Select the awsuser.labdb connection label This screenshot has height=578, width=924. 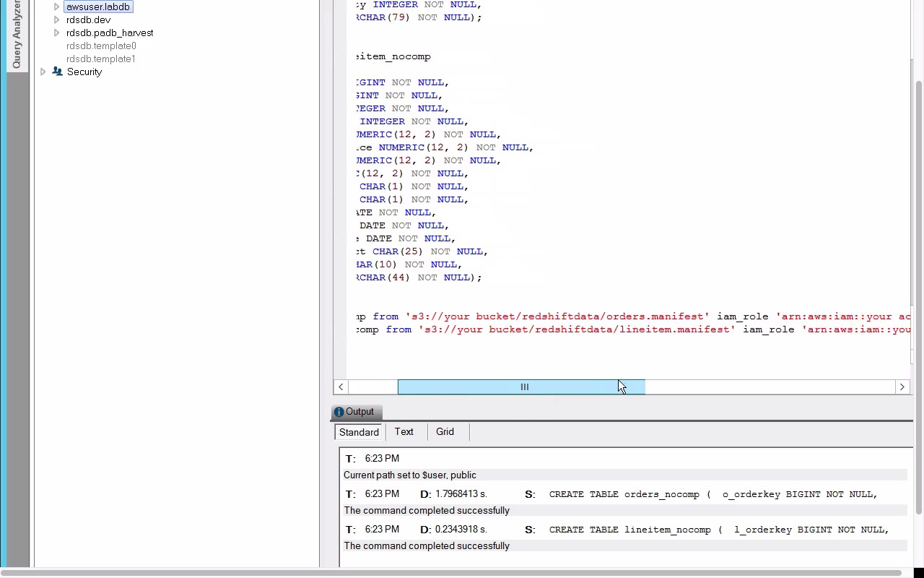coord(98,7)
